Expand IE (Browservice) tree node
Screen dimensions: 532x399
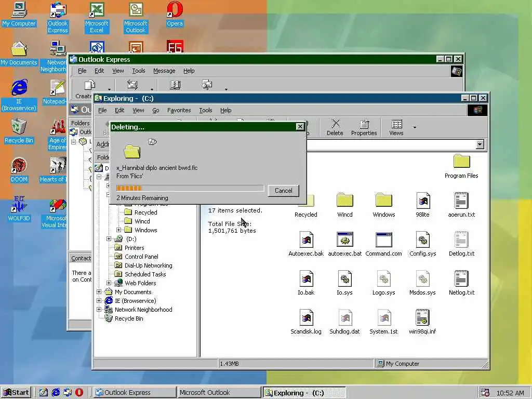99,301
